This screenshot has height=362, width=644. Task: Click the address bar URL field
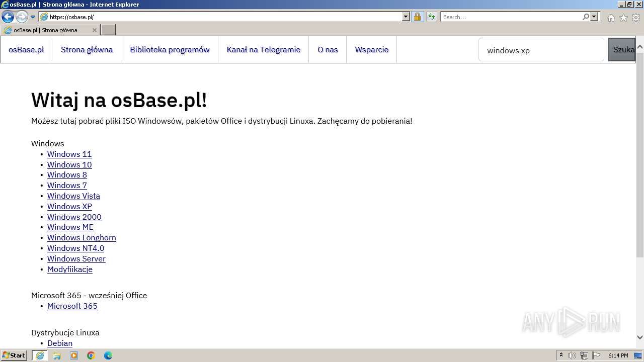pyautogui.click(x=225, y=17)
